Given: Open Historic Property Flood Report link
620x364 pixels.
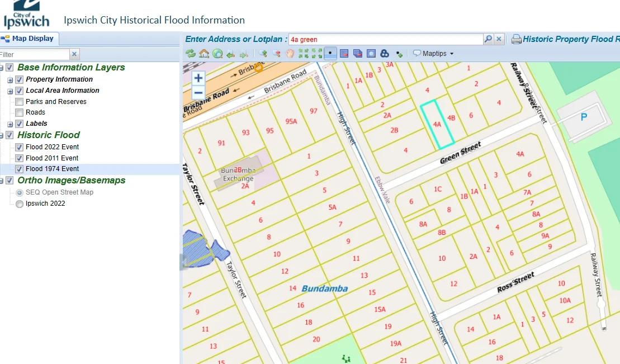Looking at the screenshot, I should tap(566, 39).
